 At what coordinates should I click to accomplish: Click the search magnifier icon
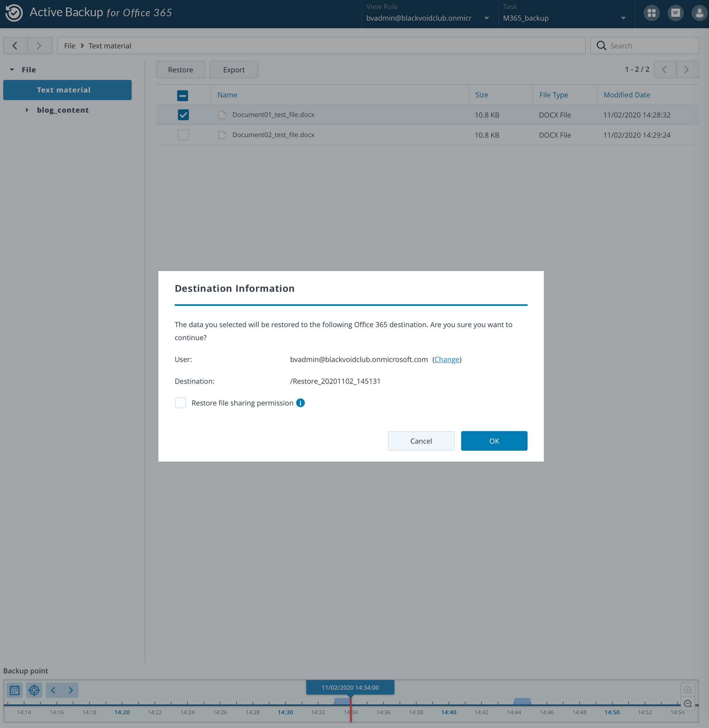click(x=601, y=46)
